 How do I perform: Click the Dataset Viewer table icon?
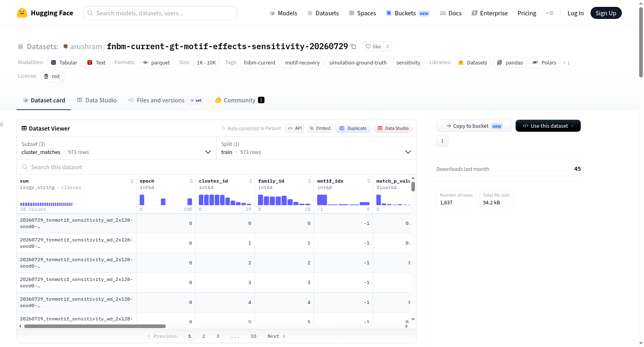(24, 128)
